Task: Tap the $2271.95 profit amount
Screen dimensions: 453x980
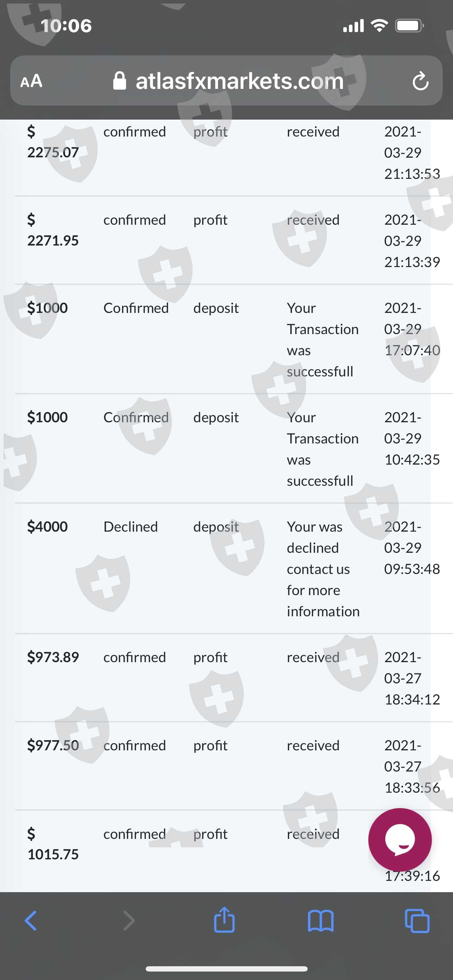Action: point(53,230)
